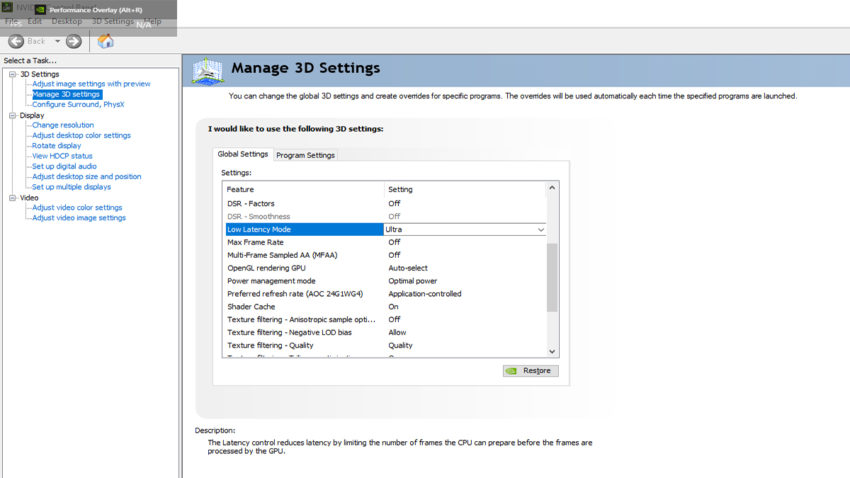Open Adjust image settings with preview
This screenshot has width=850, height=478.
[91, 84]
